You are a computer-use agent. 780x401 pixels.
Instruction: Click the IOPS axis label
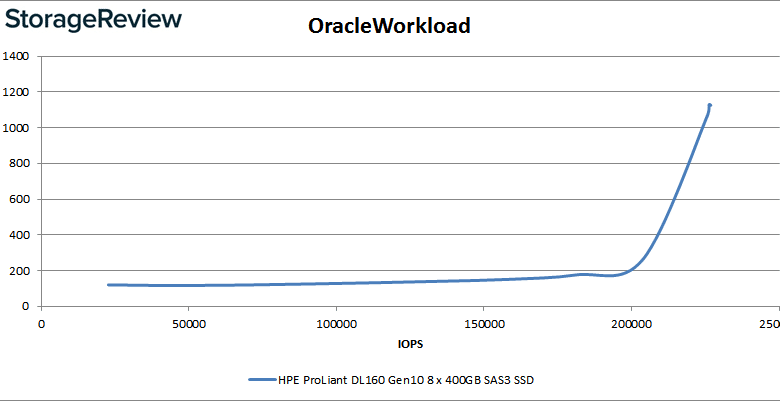point(410,344)
